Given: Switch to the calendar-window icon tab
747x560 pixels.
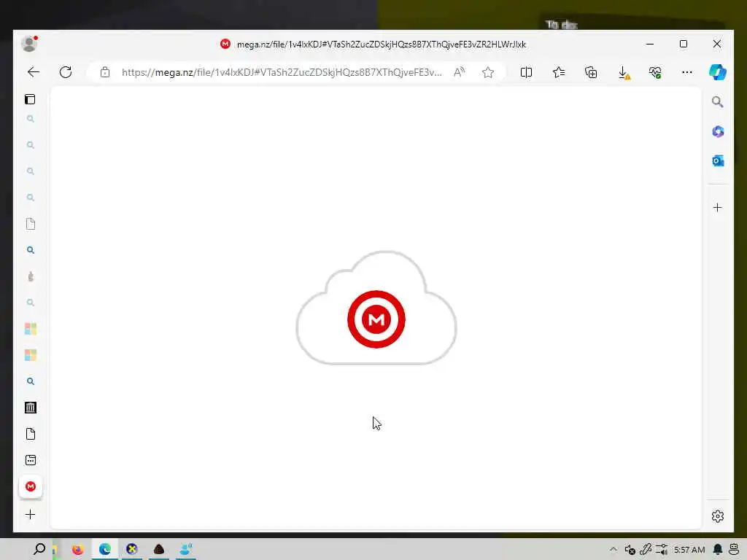Looking at the screenshot, I should 31,460.
